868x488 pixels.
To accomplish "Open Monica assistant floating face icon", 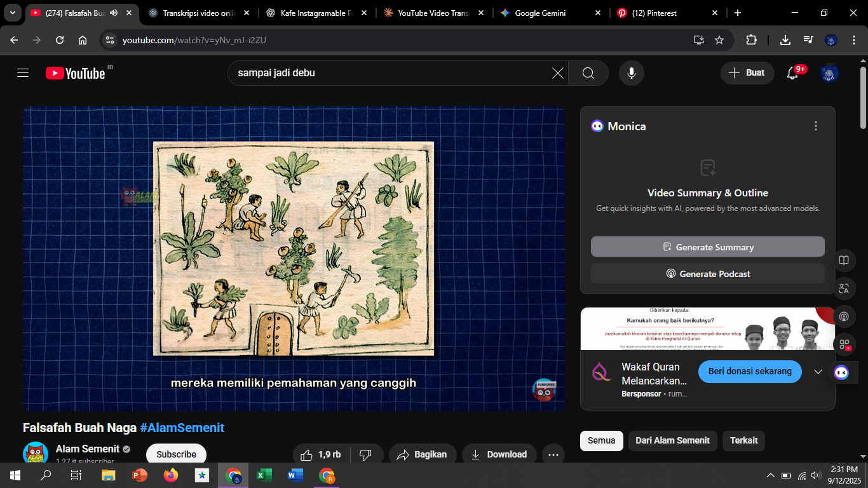I will [x=841, y=372].
